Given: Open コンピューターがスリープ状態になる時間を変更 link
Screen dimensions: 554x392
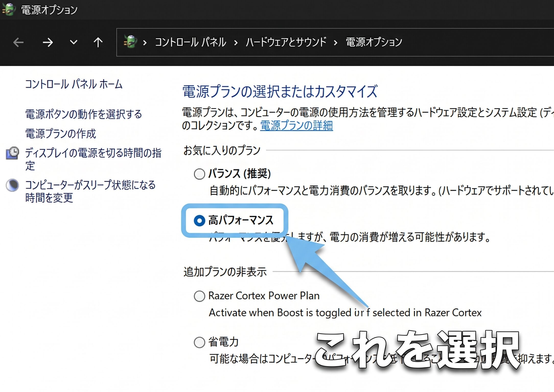Looking at the screenshot, I should [90, 191].
